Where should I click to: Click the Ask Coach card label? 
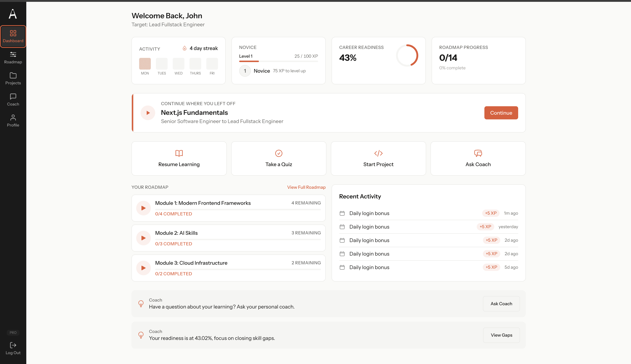point(478,164)
